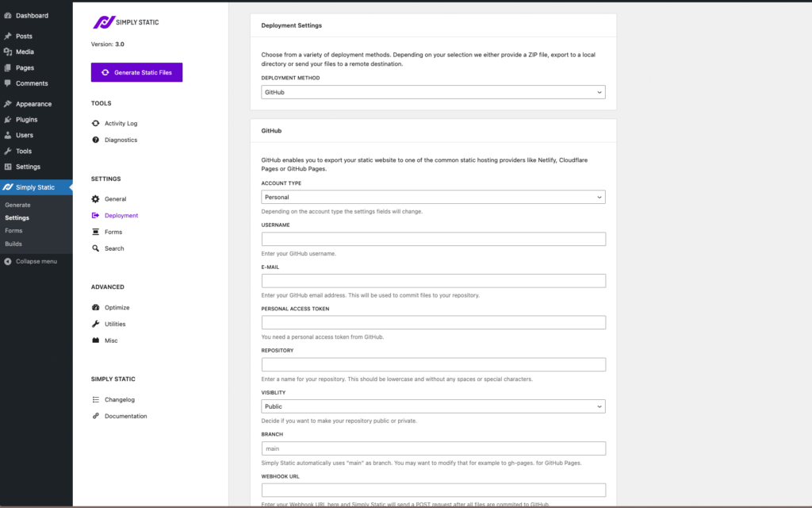Focus the Branch input field
Screen dimensions: 812x508
point(433,448)
